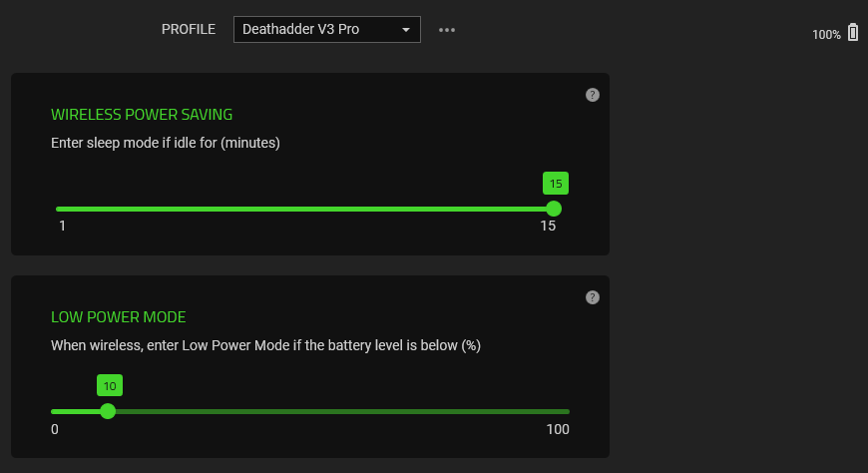
Task: Open the Deathadder V3 Pro profile dropdown
Action: coord(315,30)
